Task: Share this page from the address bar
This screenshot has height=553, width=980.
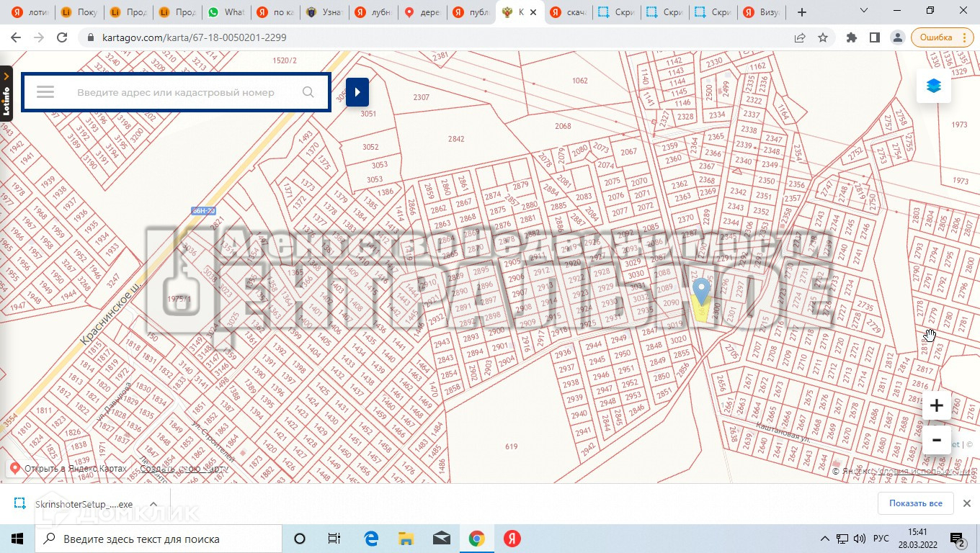Action: (x=800, y=37)
